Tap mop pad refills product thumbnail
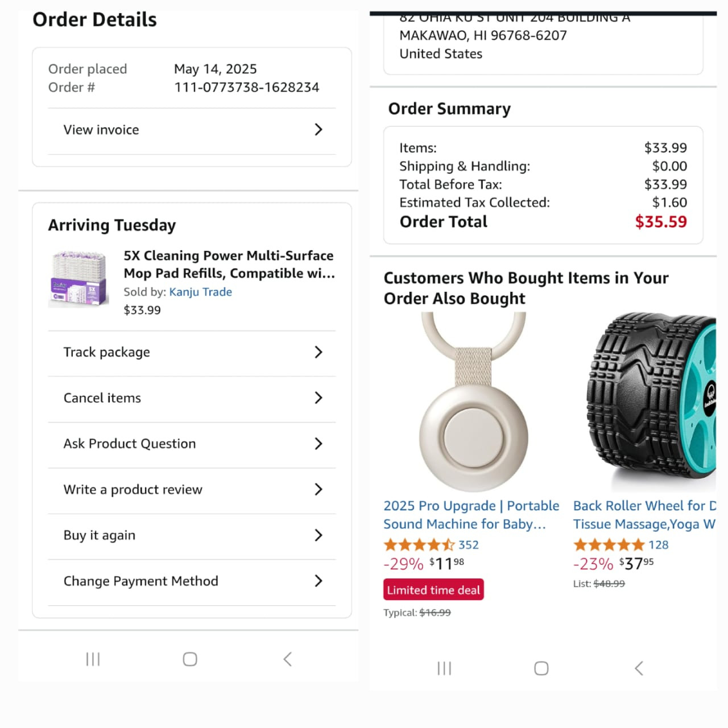The image size is (728, 728). pyautogui.click(x=78, y=279)
